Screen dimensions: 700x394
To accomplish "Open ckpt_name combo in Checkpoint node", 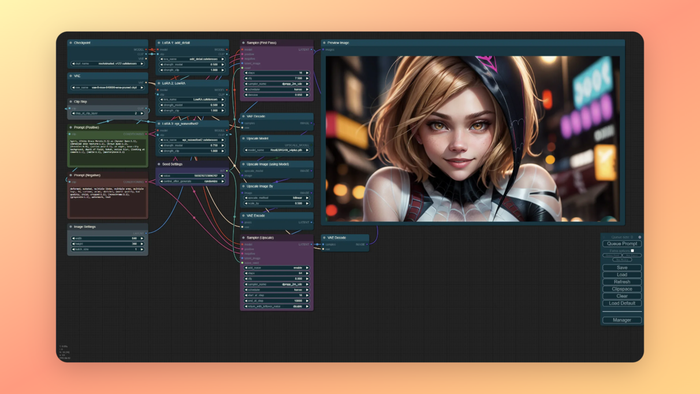I will [x=108, y=64].
